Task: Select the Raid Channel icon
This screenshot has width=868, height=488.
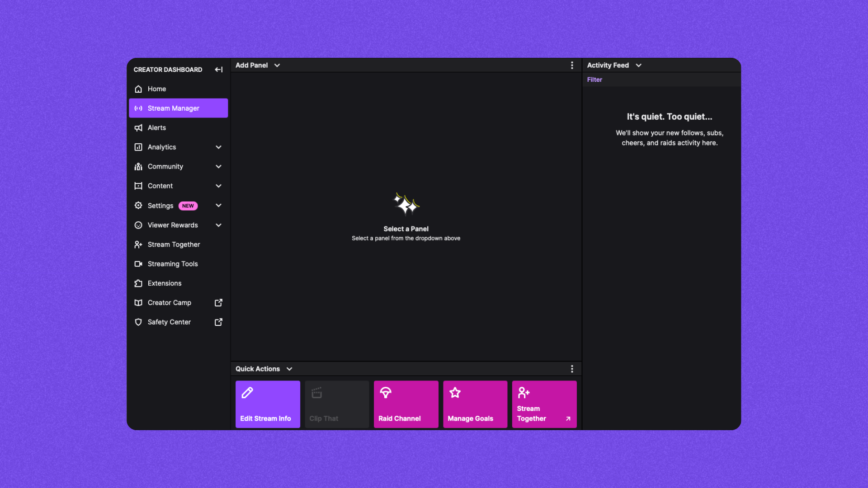Action: [387, 393]
